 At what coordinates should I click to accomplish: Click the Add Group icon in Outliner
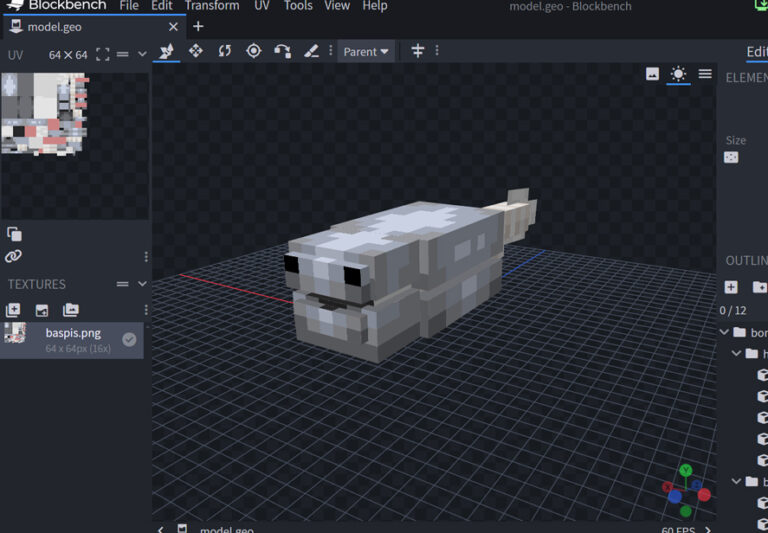(759, 288)
